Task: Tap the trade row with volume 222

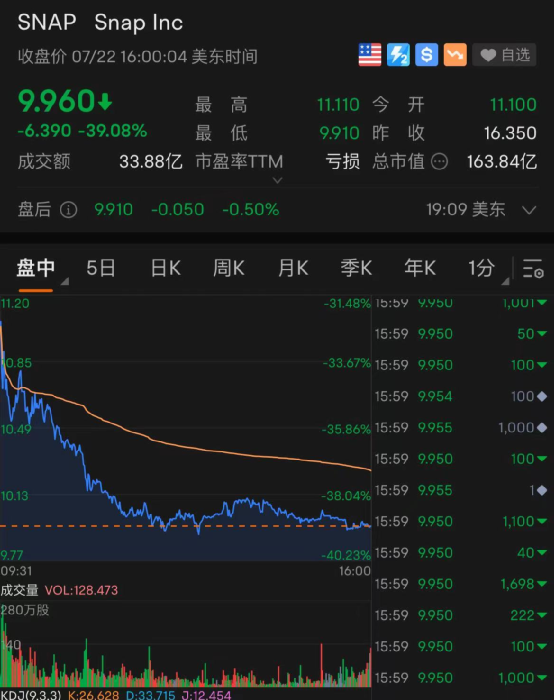Action: click(x=462, y=615)
